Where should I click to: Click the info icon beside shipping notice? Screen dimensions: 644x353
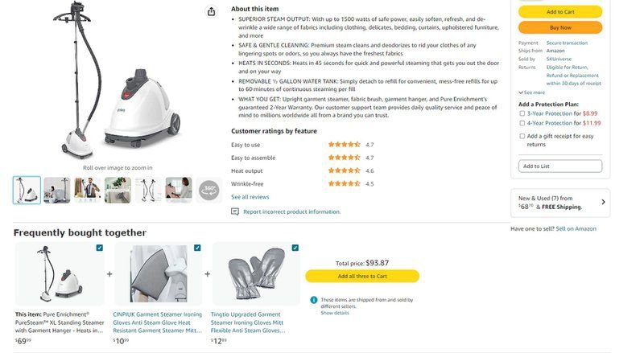(x=314, y=300)
